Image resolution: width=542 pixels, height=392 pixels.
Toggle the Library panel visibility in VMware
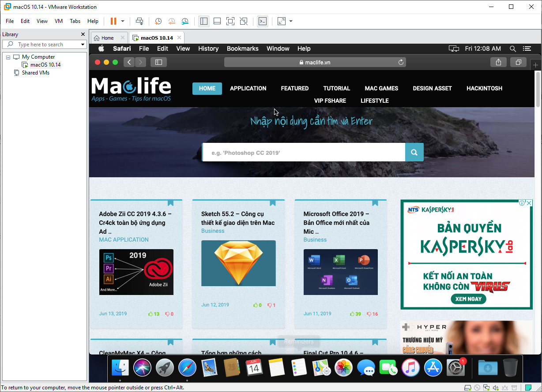203,21
